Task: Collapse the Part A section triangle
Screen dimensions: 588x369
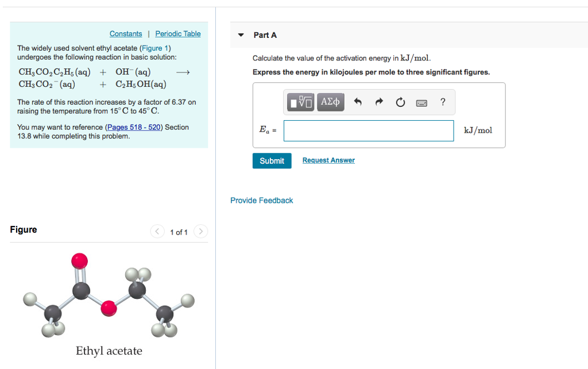Action: click(241, 34)
